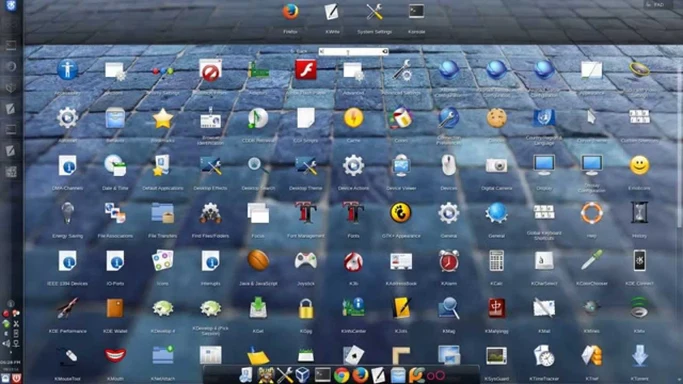Open Java & JavaScript settings
This screenshot has width=683, height=384.
pos(258,261)
